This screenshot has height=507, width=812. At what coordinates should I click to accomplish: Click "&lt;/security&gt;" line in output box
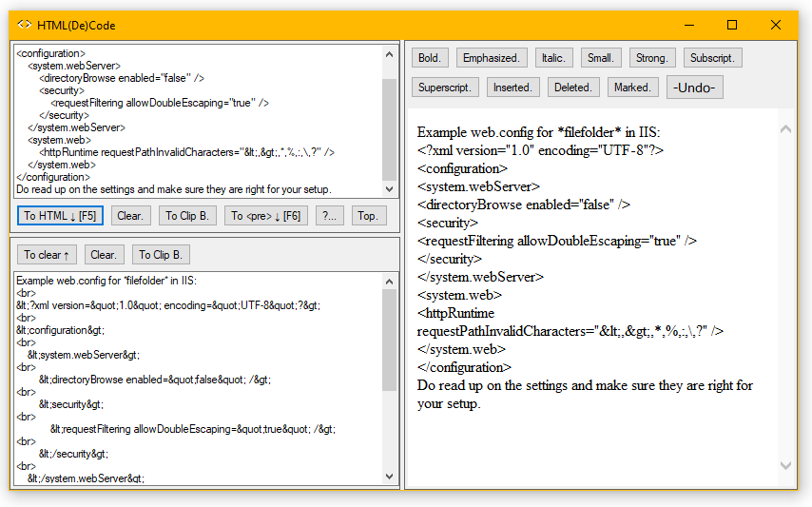(73, 454)
